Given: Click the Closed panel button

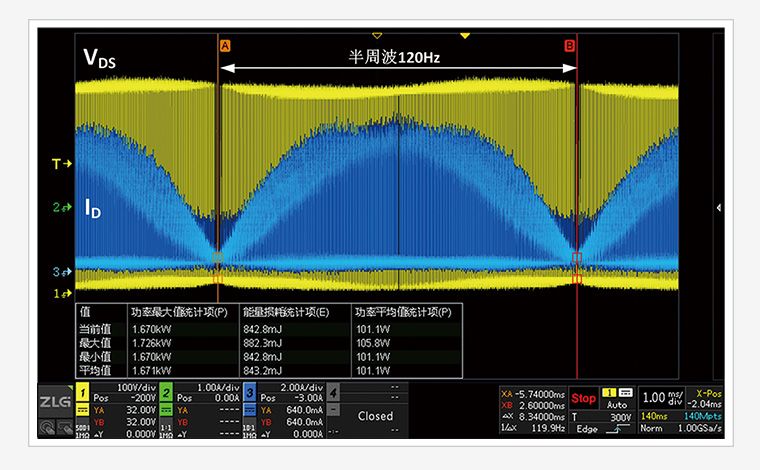Looking at the screenshot, I should [375, 416].
